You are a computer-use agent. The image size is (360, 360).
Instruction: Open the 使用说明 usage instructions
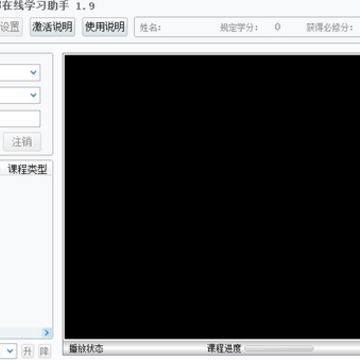[105, 27]
